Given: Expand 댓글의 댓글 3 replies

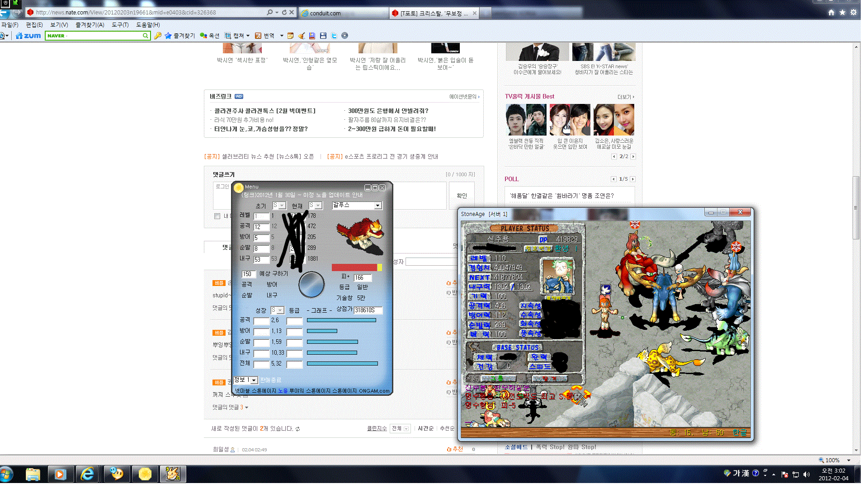Looking at the screenshot, I should [x=231, y=407].
